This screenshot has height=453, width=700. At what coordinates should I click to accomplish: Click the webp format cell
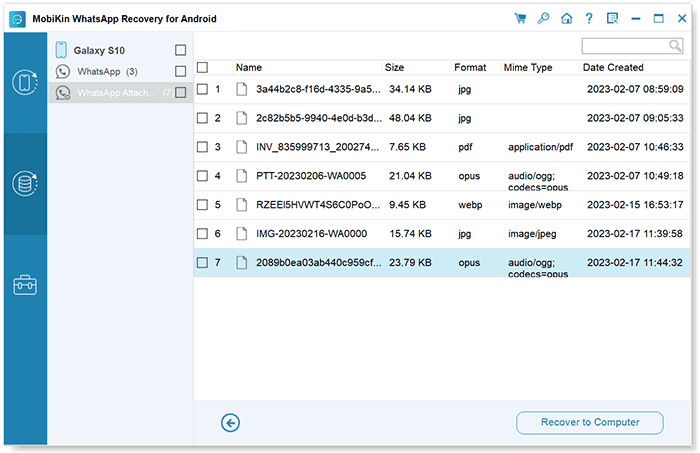(470, 205)
